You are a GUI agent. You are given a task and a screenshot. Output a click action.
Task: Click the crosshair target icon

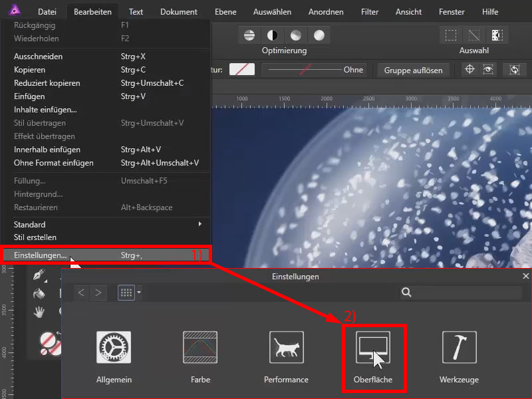tap(469, 70)
